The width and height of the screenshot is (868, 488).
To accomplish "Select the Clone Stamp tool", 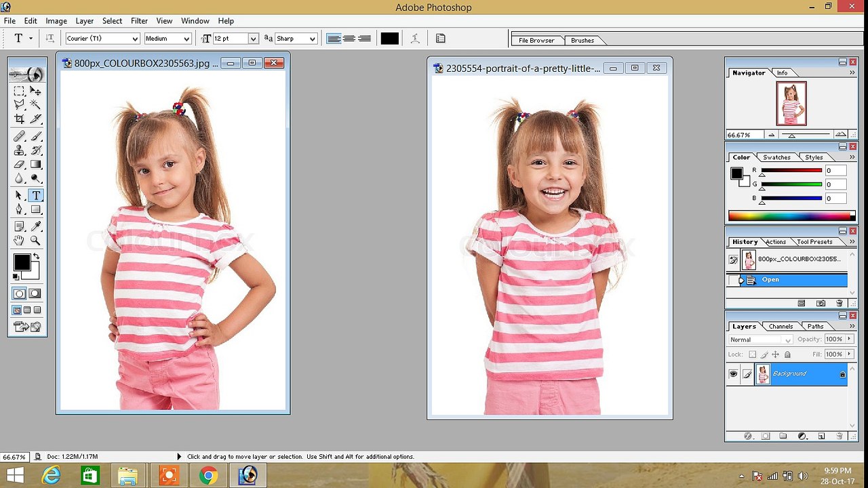I will point(18,150).
